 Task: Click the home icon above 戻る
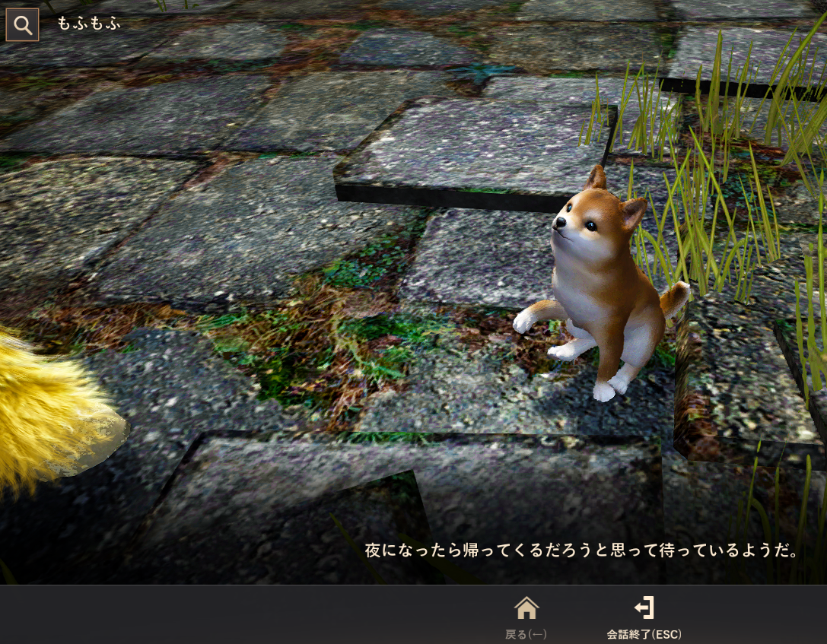(526, 608)
